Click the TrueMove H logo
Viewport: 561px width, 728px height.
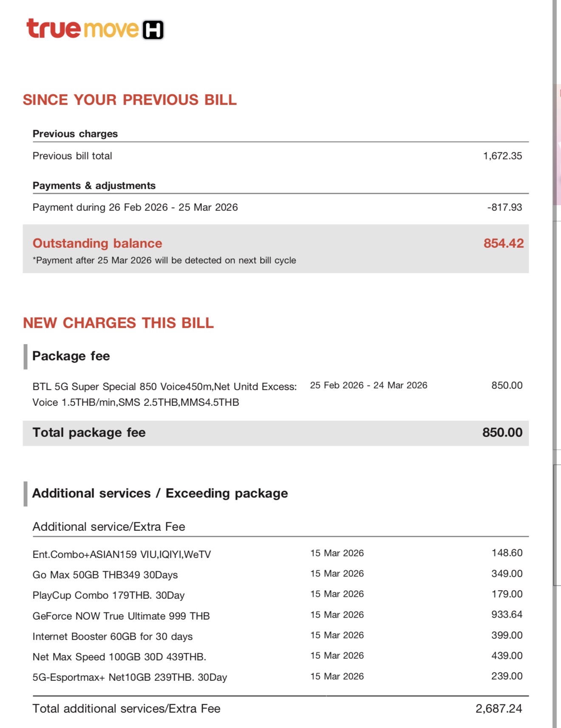(94, 29)
